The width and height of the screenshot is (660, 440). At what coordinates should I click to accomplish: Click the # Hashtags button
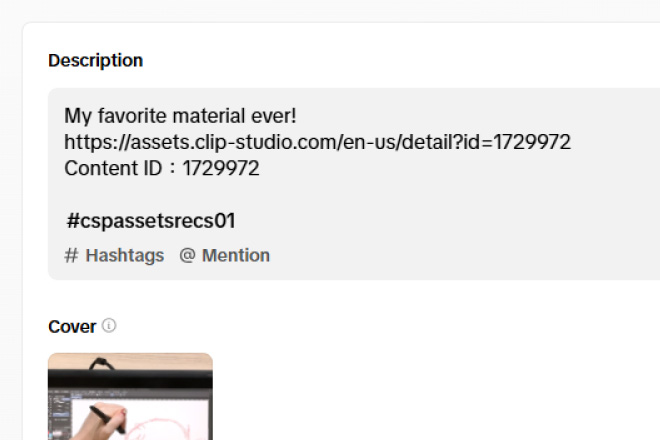[114, 255]
